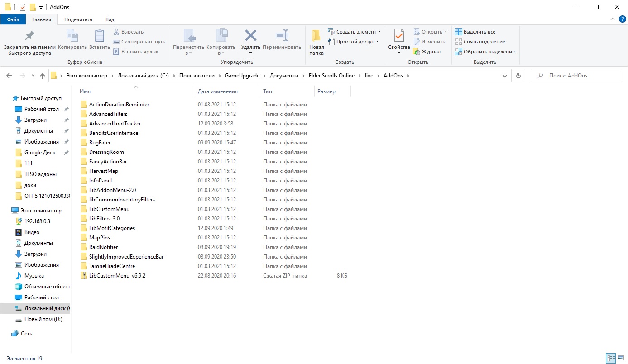628x364 pixels.
Task: Click Скопировать путь button
Action: [139, 42]
